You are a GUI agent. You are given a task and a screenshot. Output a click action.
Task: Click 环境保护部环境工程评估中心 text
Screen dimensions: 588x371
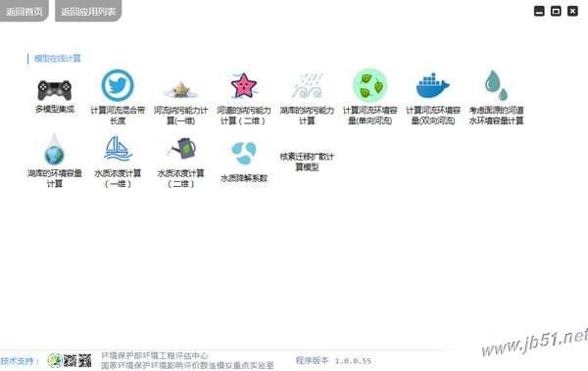tap(155, 355)
